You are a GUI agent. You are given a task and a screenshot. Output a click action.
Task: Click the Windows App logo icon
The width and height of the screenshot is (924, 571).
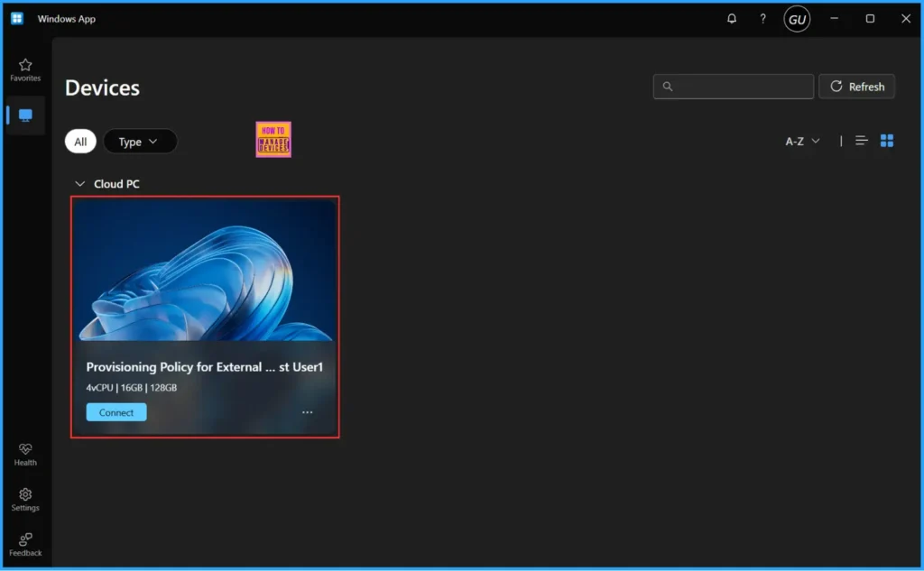coord(17,19)
